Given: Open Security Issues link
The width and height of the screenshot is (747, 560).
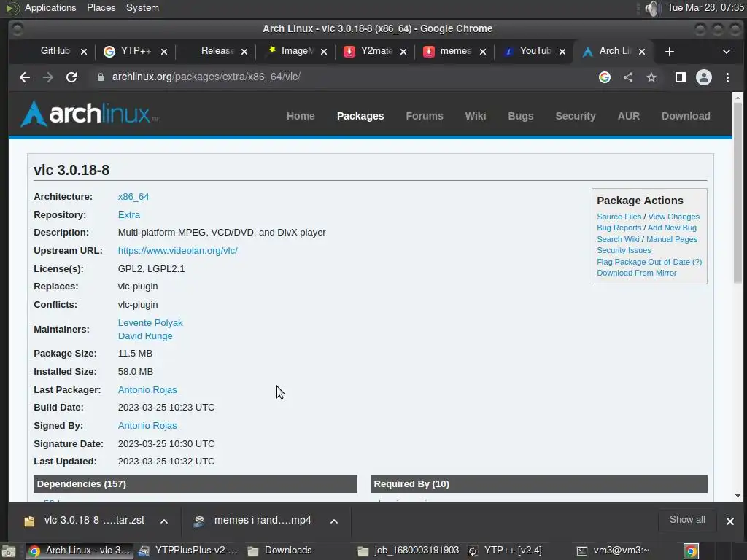Looking at the screenshot, I should tap(624, 251).
